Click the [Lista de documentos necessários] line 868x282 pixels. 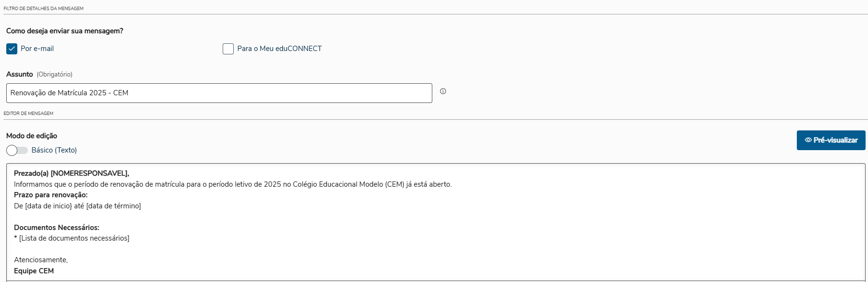point(74,238)
